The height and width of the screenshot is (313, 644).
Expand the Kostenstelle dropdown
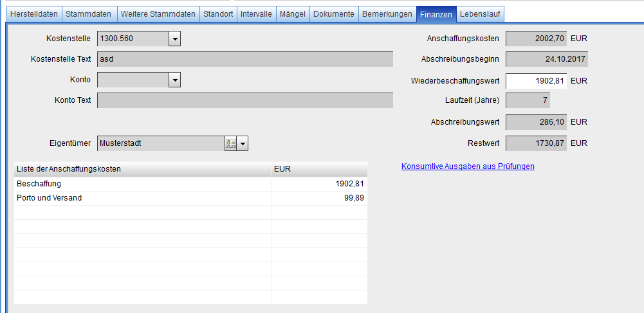tap(174, 39)
